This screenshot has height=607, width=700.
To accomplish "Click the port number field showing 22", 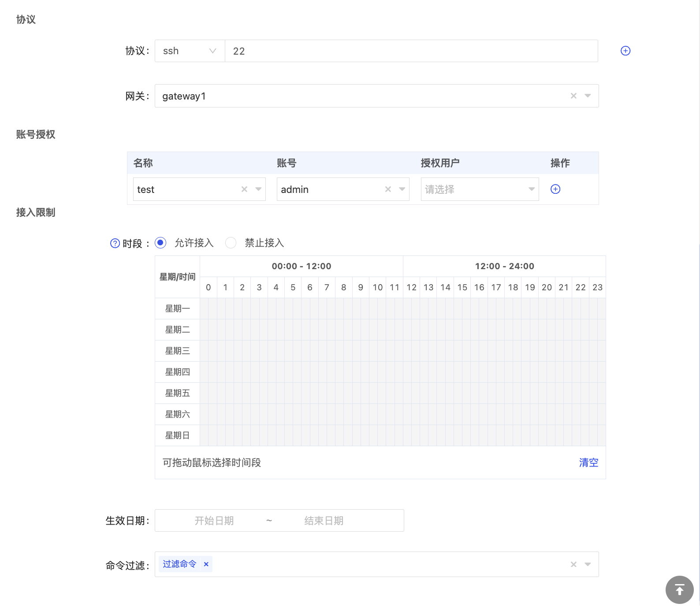I will pos(411,51).
